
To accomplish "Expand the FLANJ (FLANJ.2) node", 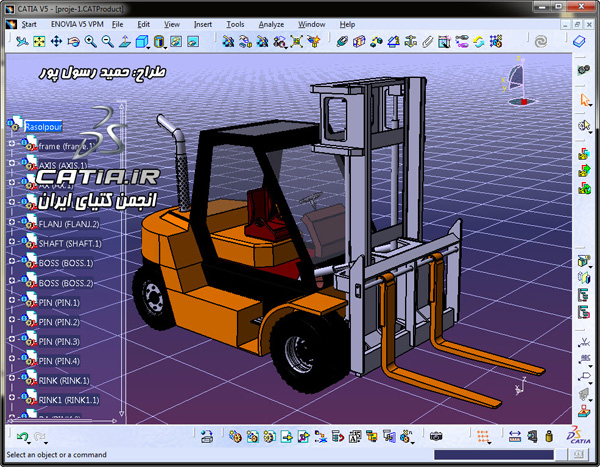I will 12,221.
